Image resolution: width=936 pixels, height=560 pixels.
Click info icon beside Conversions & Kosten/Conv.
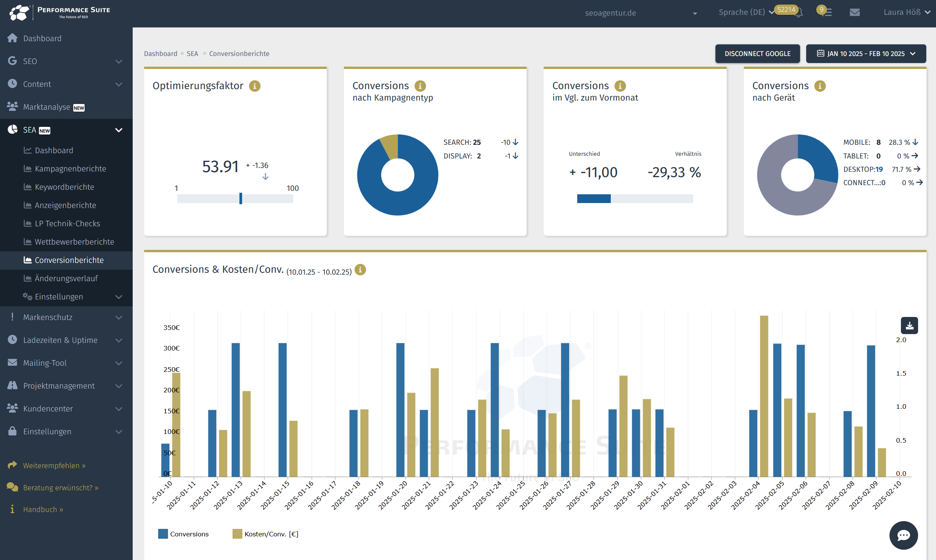[x=360, y=270]
